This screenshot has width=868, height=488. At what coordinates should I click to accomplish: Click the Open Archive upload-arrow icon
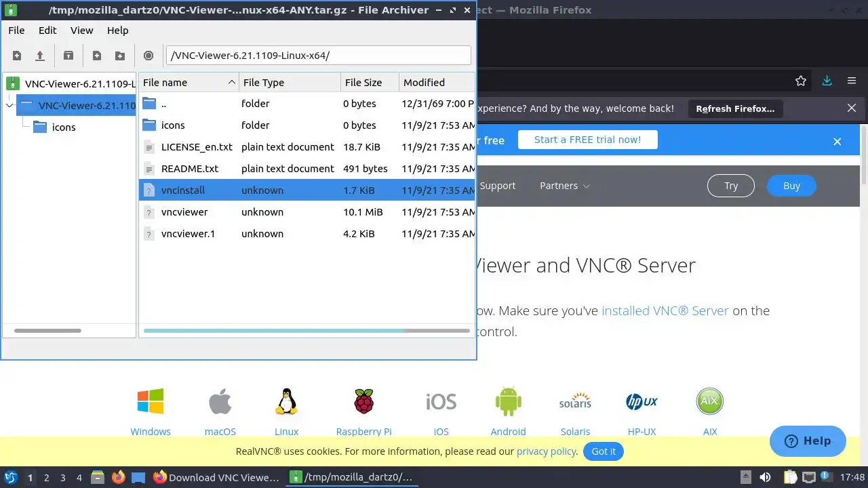tap(40, 56)
